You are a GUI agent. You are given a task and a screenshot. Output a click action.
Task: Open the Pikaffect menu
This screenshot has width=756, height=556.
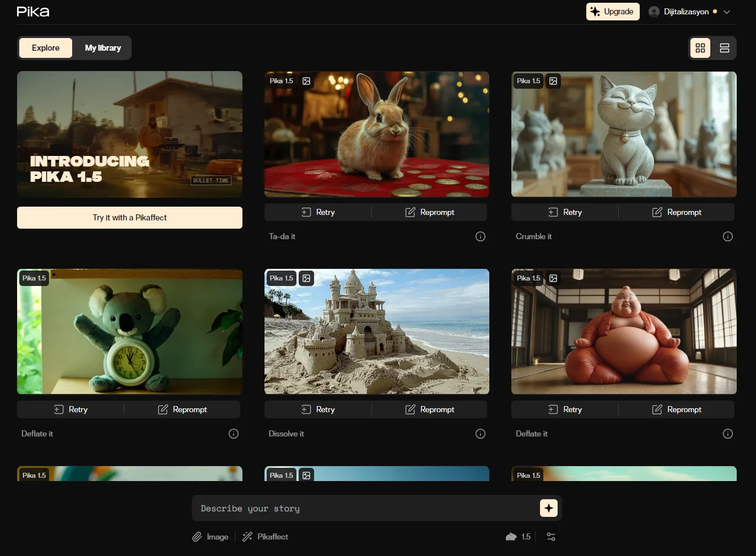[265, 537]
